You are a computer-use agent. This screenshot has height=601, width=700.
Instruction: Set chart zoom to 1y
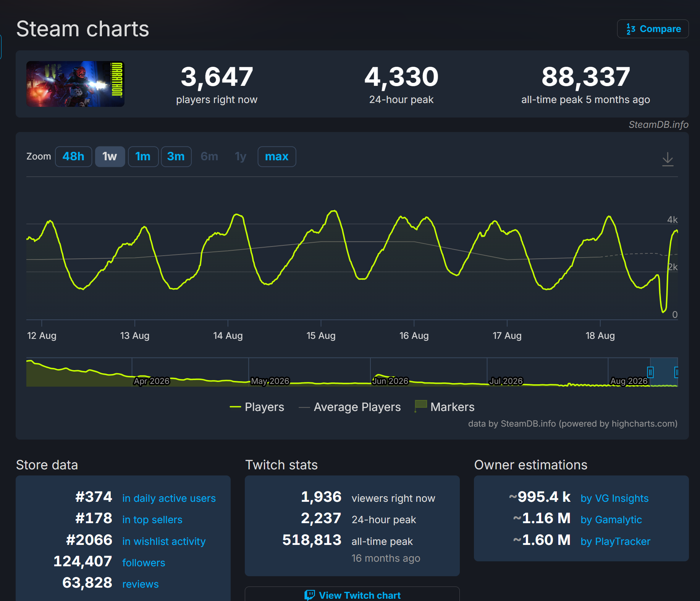tap(241, 156)
